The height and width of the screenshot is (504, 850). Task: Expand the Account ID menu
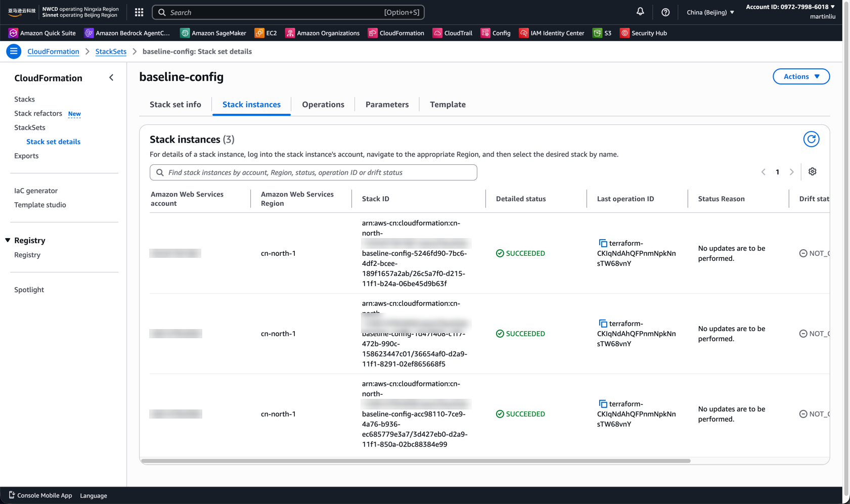[790, 7]
